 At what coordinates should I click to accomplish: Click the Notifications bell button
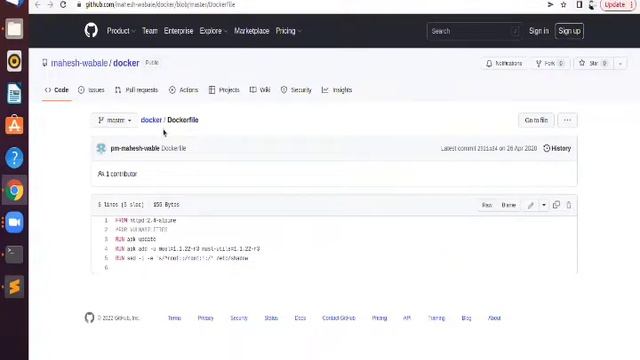pos(504,64)
